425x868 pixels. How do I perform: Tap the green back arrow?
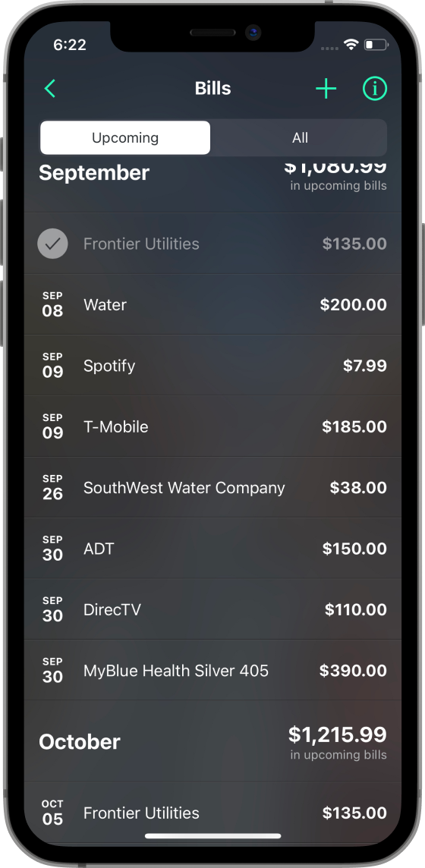tap(50, 89)
